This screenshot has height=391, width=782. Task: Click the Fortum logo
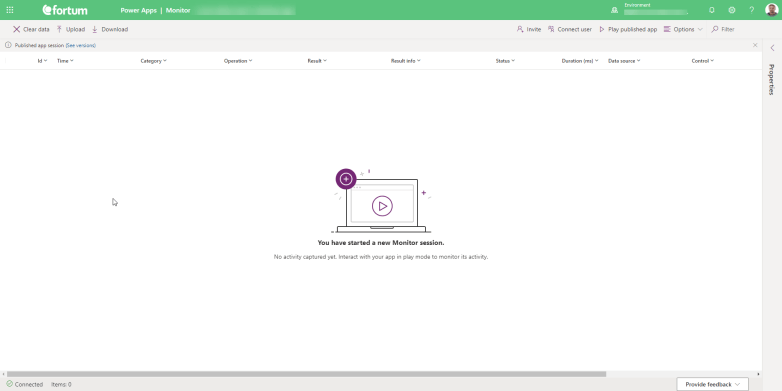point(65,10)
